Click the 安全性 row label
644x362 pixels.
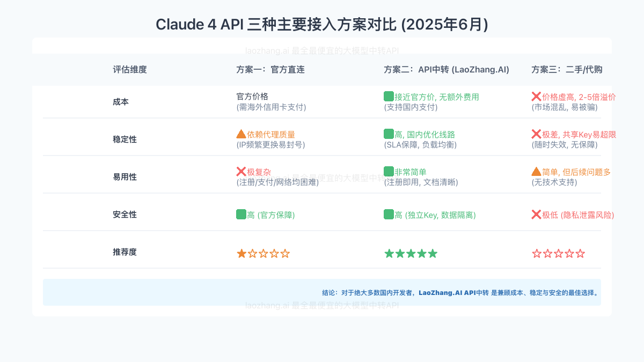[125, 215]
